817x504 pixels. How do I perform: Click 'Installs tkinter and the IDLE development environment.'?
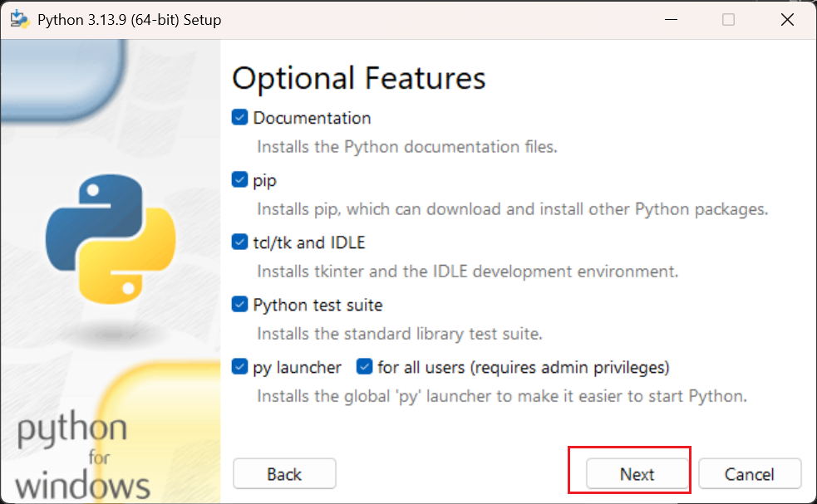(467, 272)
